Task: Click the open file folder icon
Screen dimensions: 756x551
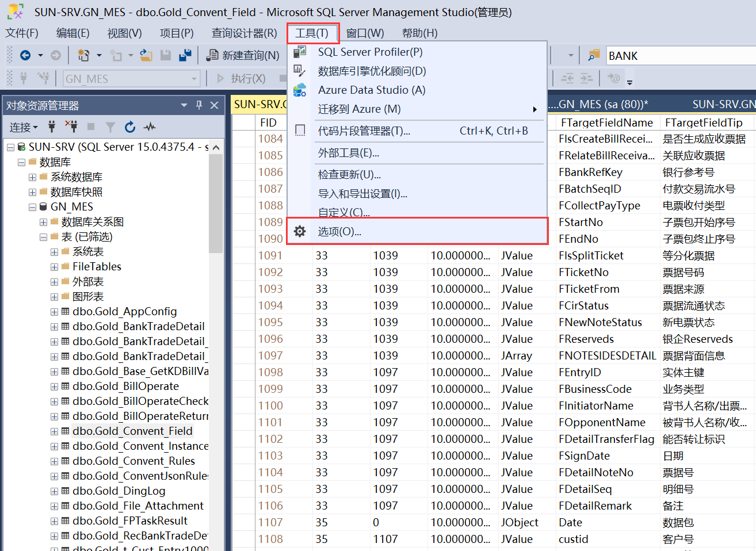Action: [x=146, y=55]
